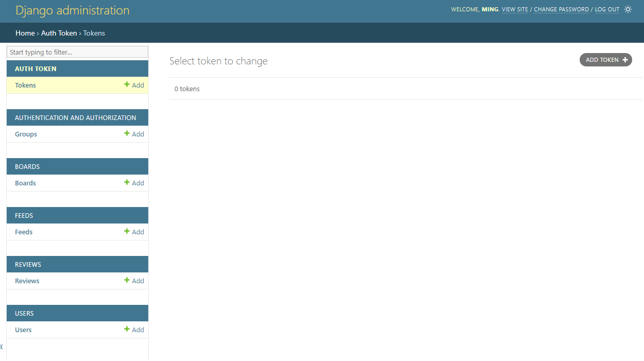The width and height of the screenshot is (644, 361).
Task: Navigate to Home via the breadcrumb
Action: pos(25,32)
